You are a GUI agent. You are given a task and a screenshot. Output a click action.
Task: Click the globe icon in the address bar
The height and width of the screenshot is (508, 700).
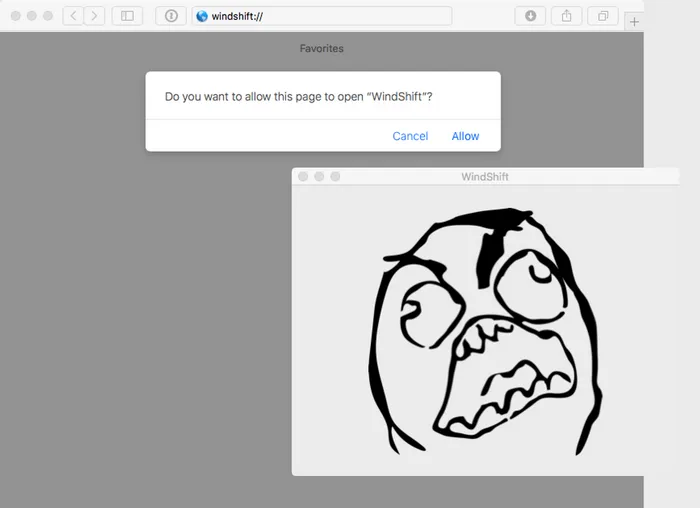[x=203, y=16]
